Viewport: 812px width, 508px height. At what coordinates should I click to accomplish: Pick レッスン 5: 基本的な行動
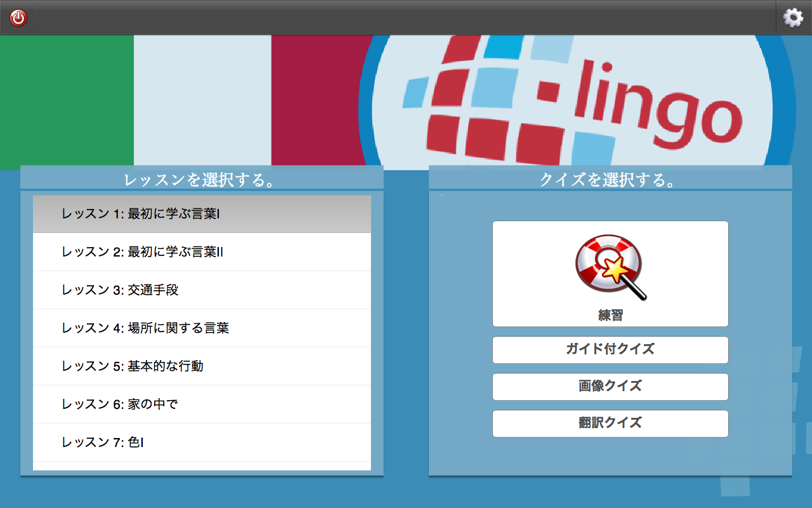coord(202,366)
